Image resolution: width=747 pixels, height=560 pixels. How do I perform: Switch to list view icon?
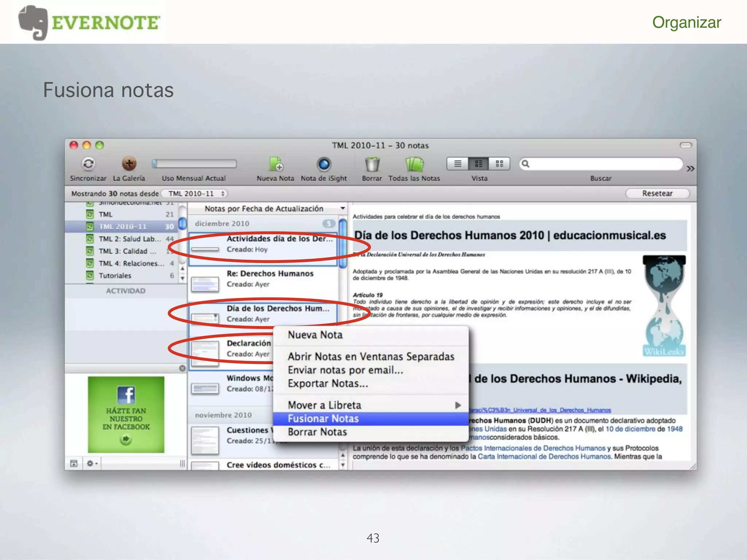pos(458,164)
